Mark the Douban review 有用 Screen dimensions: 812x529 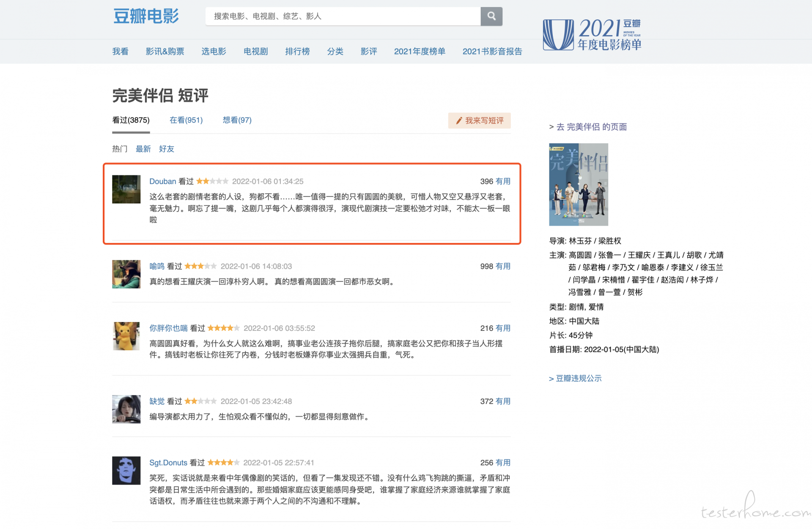[503, 181]
